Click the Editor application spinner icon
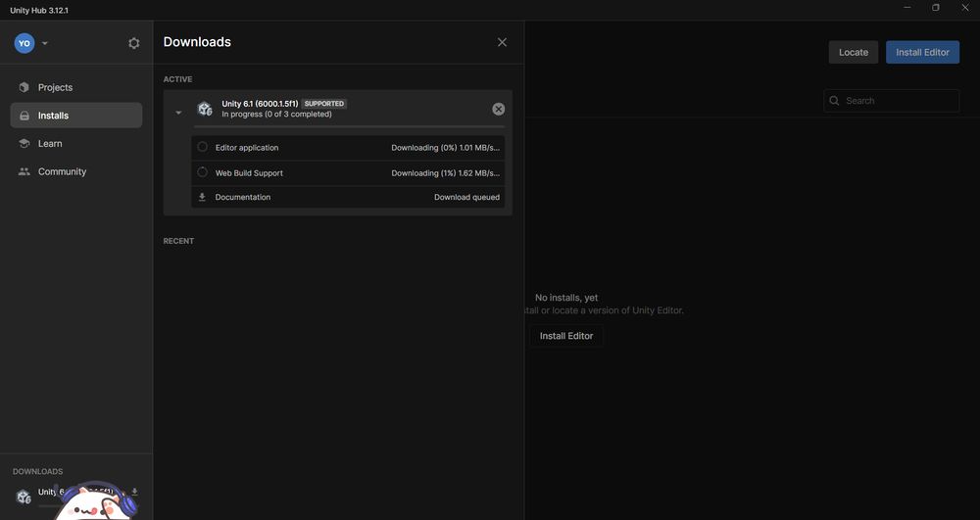Viewport: 980px width, 520px height. [x=203, y=147]
